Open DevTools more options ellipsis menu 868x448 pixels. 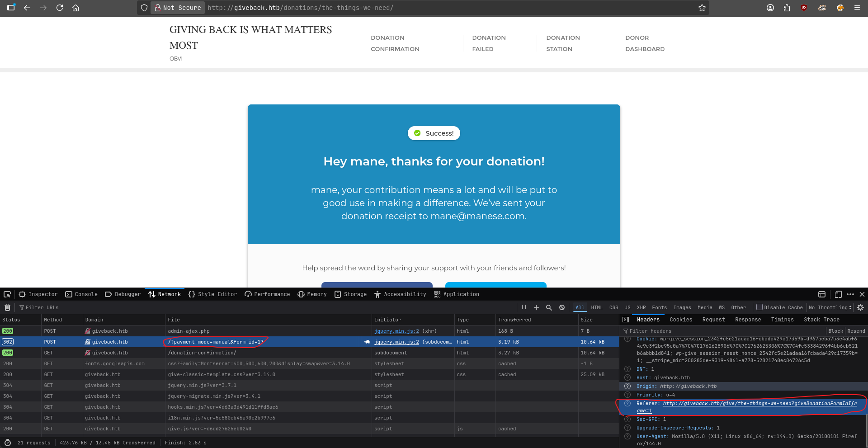(x=850, y=294)
